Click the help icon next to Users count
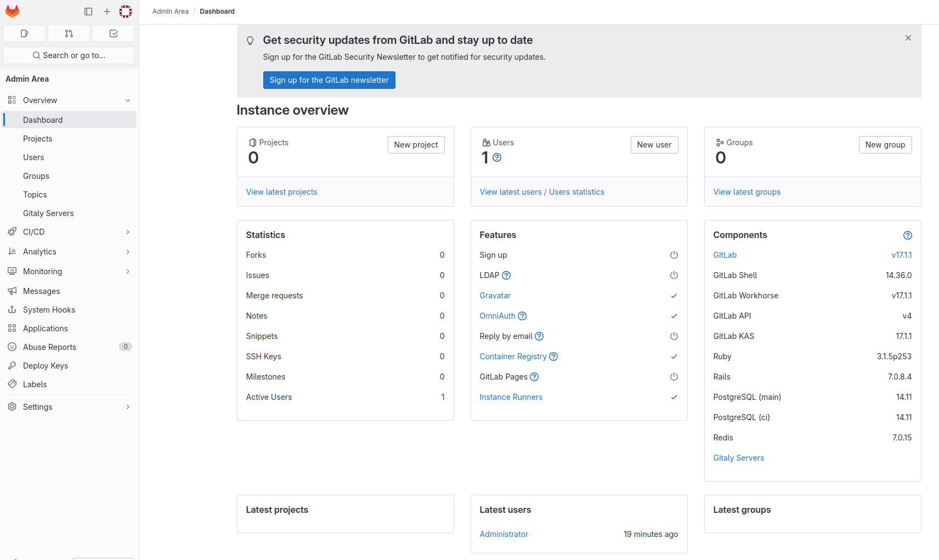939x560 pixels. click(497, 157)
